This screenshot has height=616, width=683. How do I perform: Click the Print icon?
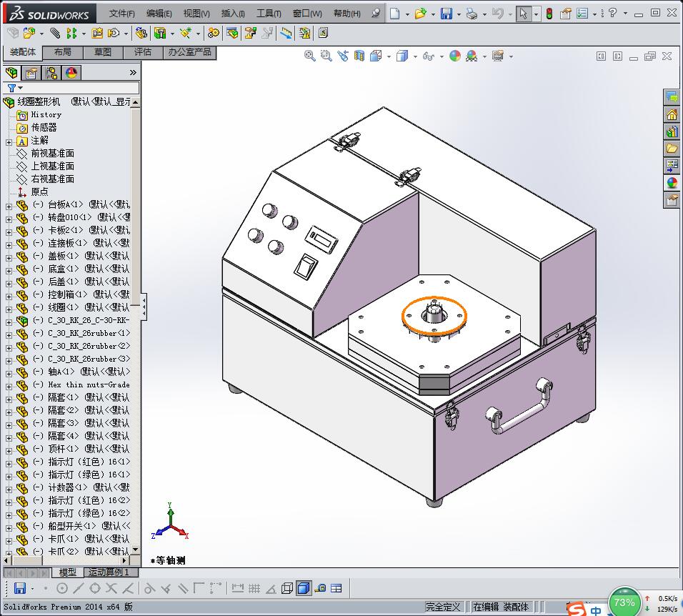[472, 14]
